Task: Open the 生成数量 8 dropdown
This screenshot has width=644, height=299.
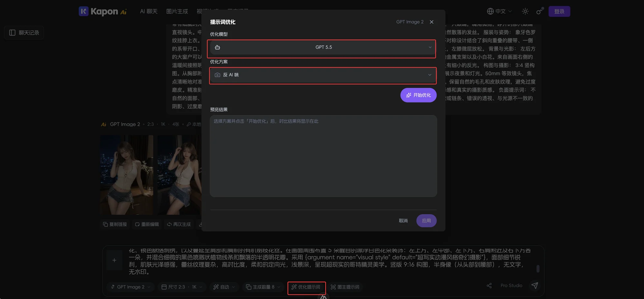Action: point(263,287)
